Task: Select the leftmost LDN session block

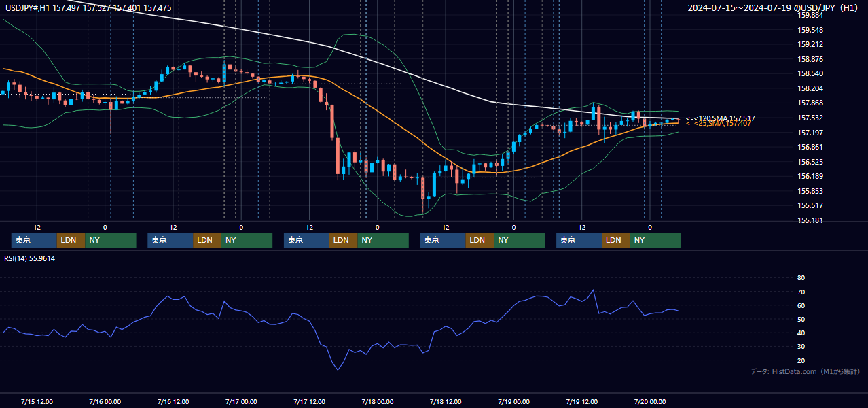Action: coord(71,240)
